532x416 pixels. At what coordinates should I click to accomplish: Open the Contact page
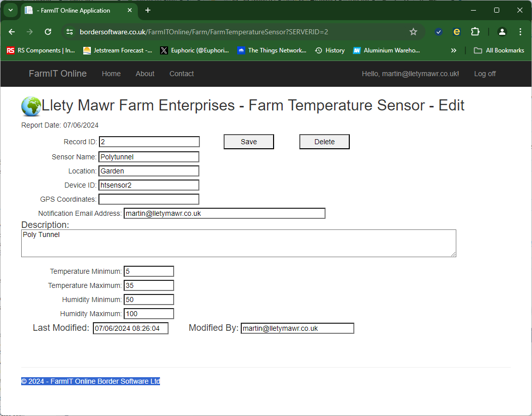[182, 74]
